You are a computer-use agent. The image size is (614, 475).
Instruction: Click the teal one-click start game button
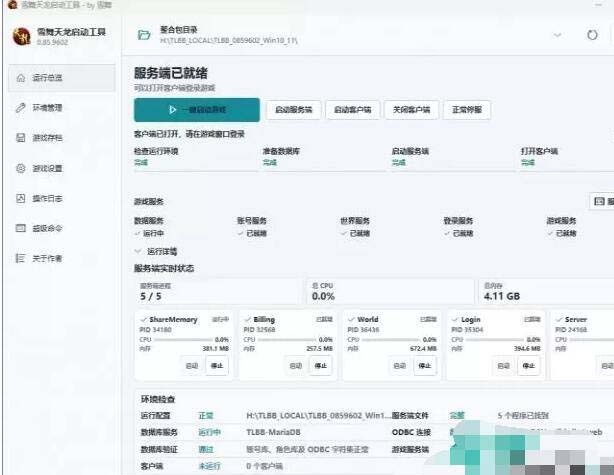pos(197,110)
